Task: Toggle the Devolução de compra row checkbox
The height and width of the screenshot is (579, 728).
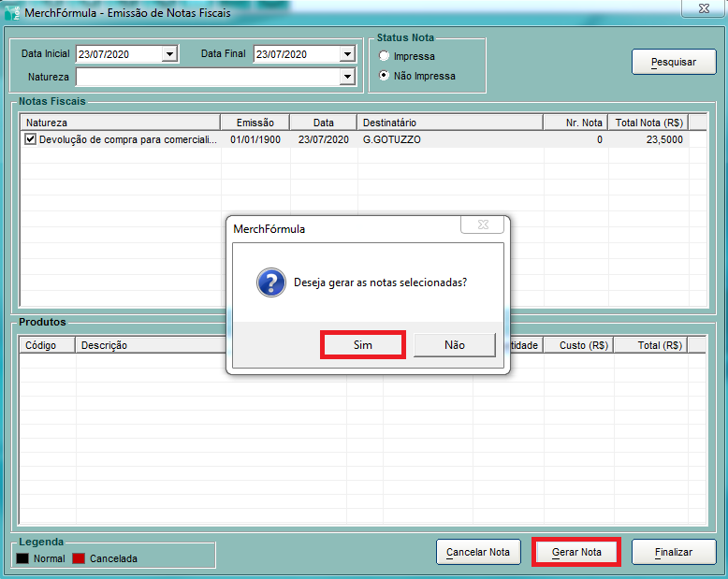Action: pos(31,139)
